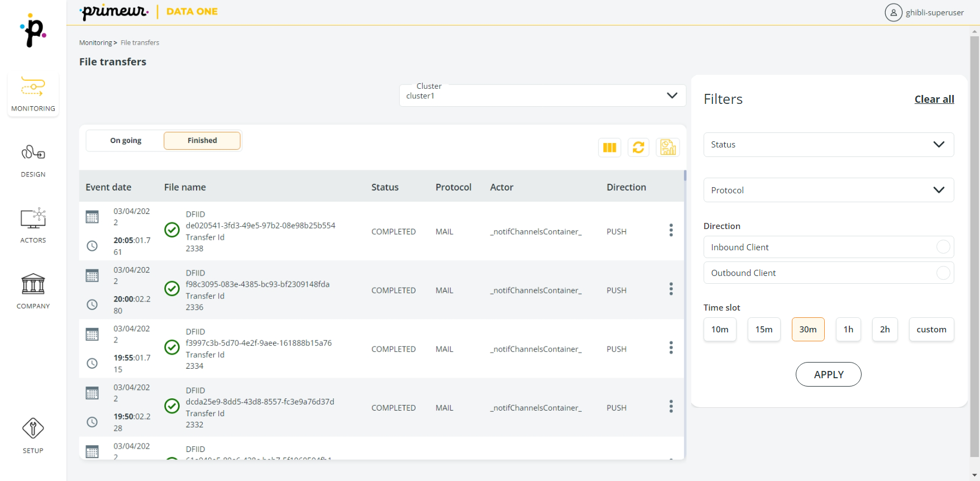Open the ghibli-superuser profile icon
This screenshot has height=481, width=980.
(893, 12)
